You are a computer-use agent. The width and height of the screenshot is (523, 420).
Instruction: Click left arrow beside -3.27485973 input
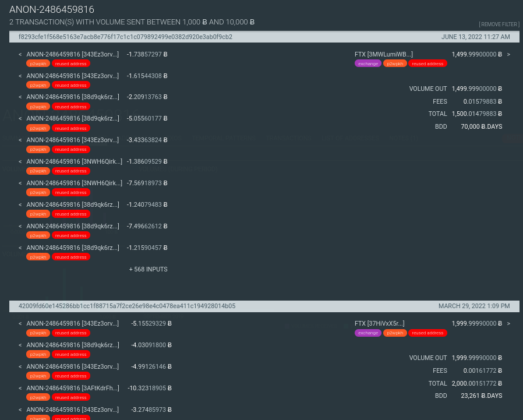pyautogui.click(x=20, y=410)
